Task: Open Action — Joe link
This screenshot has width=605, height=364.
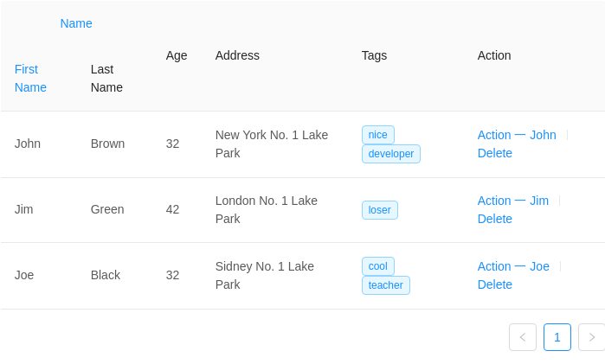Action: click(x=513, y=266)
